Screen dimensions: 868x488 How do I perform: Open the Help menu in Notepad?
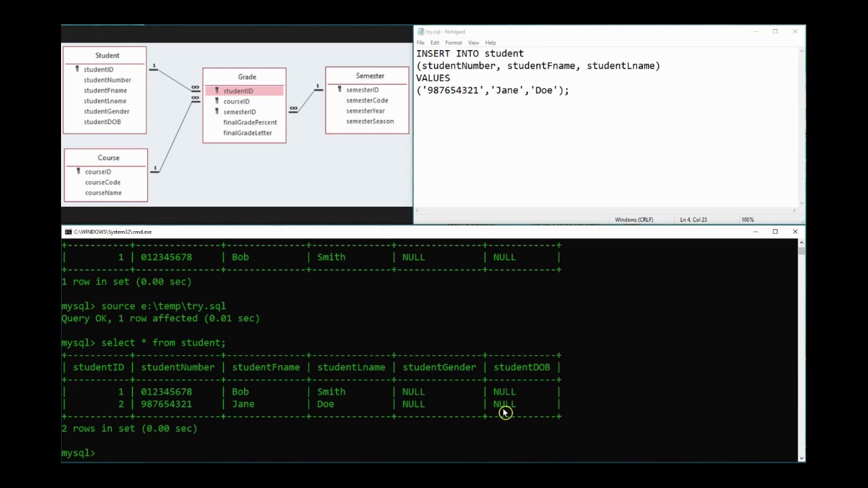coord(490,43)
